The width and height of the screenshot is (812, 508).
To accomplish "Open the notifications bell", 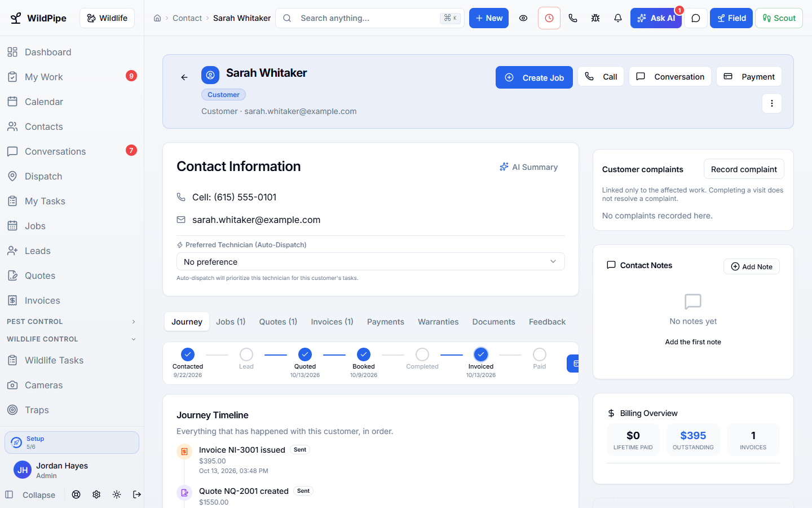I will click(x=618, y=18).
